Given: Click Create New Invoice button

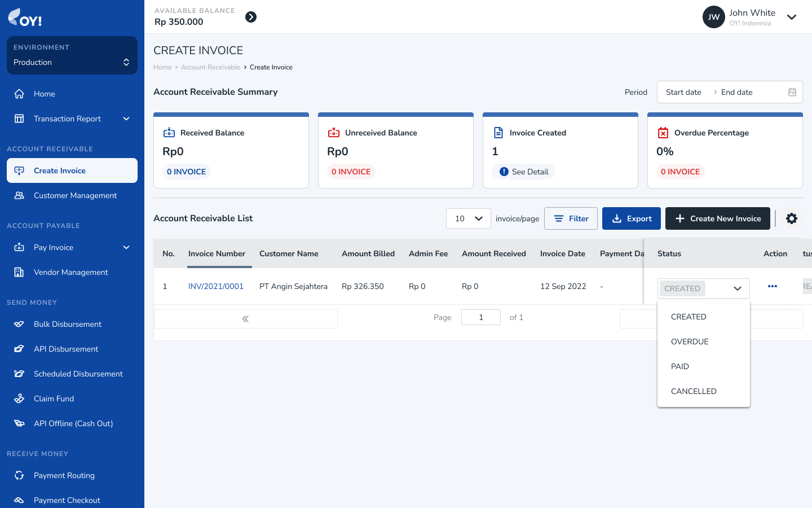Looking at the screenshot, I should (718, 218).
